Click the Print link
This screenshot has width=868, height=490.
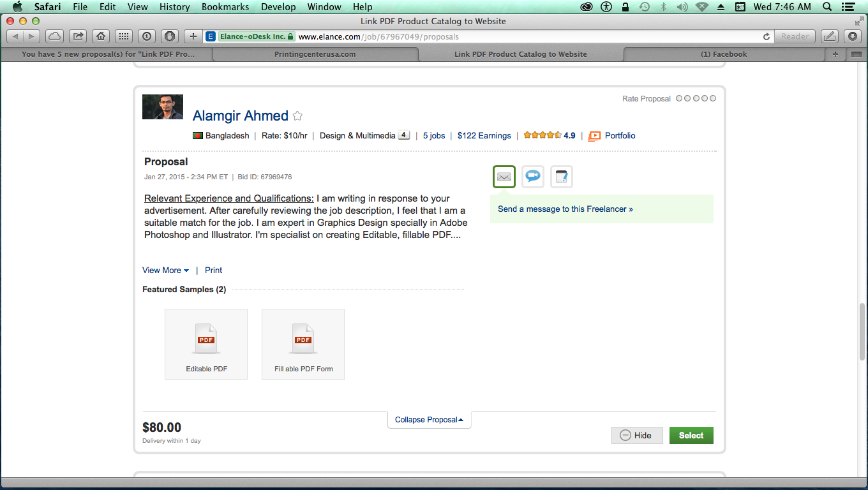tap(213, 271)
